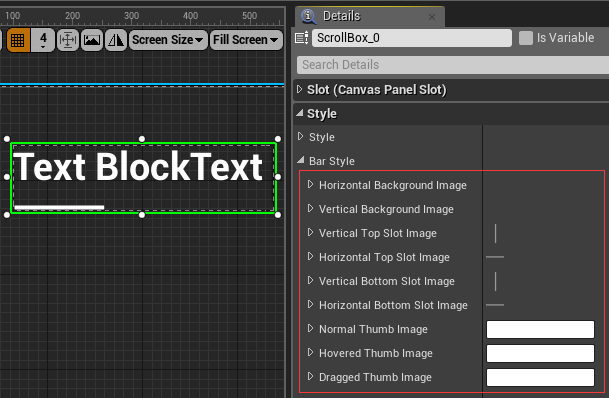Click the widget type icon beside ScrollBox_0
This screenshot has width=609, height=398.
(x=302, y=38)
